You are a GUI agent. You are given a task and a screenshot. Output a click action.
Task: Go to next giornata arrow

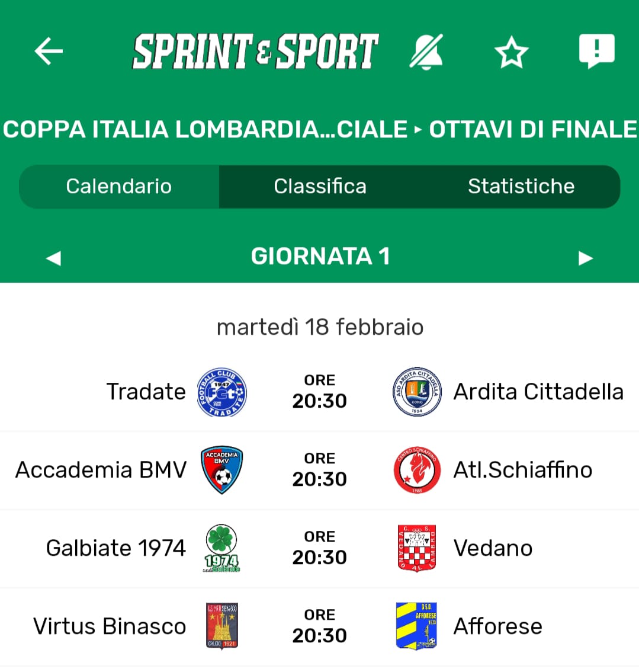[586, 258]
